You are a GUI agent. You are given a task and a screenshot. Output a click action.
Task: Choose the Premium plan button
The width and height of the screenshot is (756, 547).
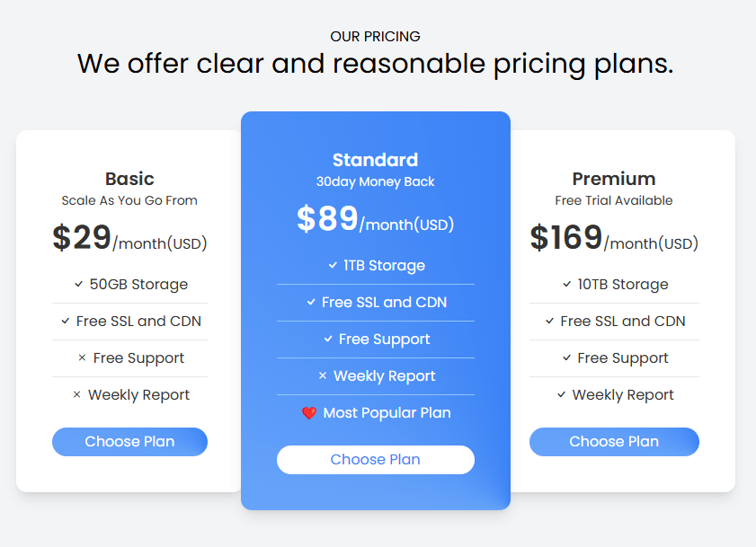point(614,441)
